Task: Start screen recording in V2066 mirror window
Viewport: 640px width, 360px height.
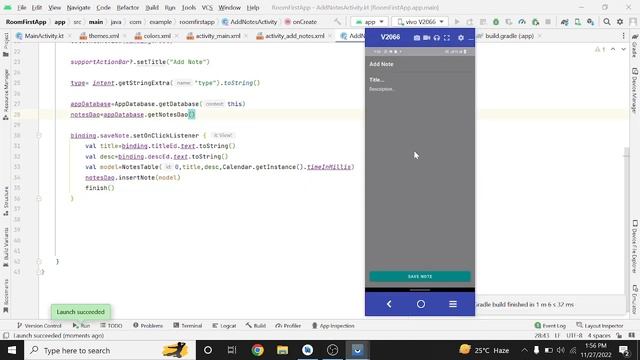Action: 427,38
